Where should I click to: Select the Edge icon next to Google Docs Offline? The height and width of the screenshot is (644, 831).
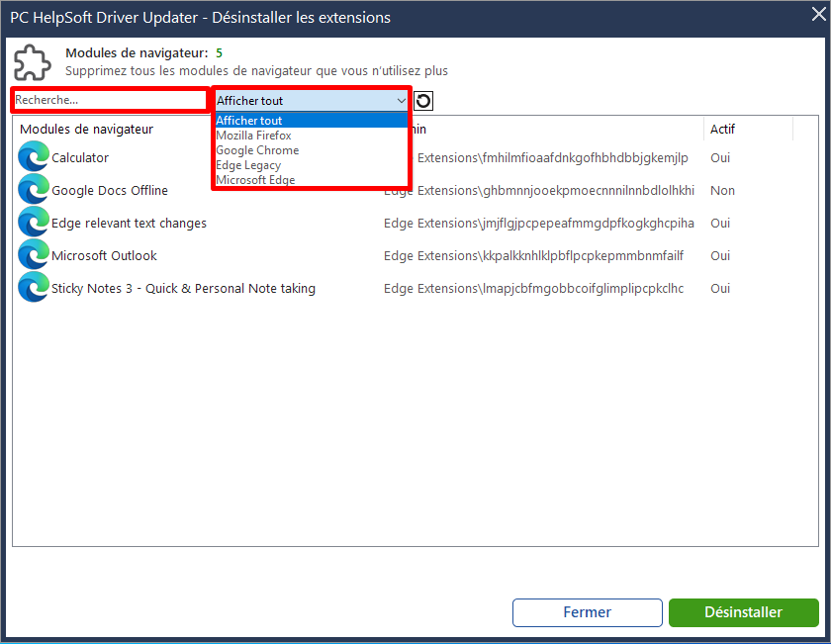(x=34, y=190)
